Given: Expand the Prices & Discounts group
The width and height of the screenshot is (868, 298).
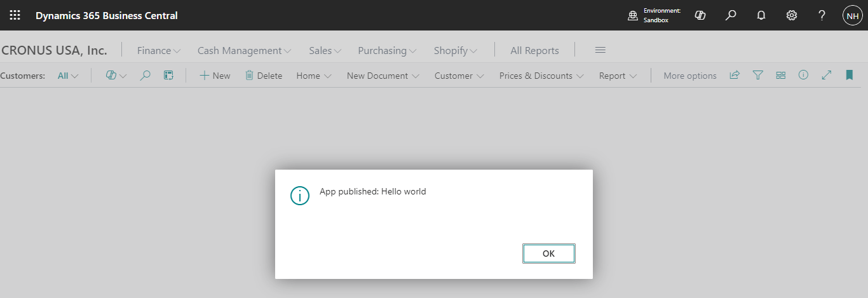Looking at the screenshot, I should coord(541,76).
